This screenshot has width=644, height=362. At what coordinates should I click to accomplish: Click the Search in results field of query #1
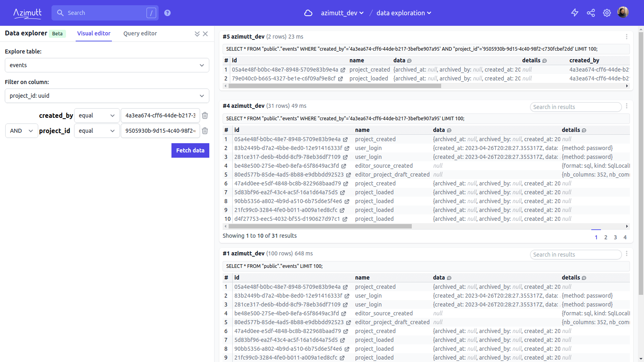click(x=575, y=254)
